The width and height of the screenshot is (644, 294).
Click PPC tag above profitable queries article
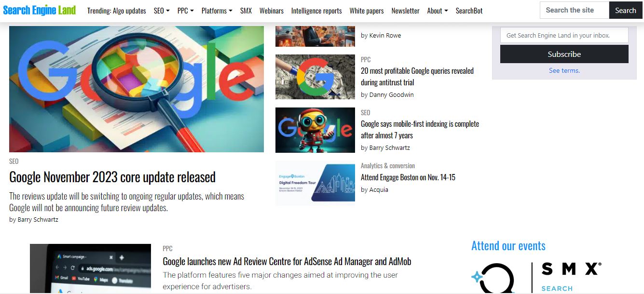click(366, 59)
